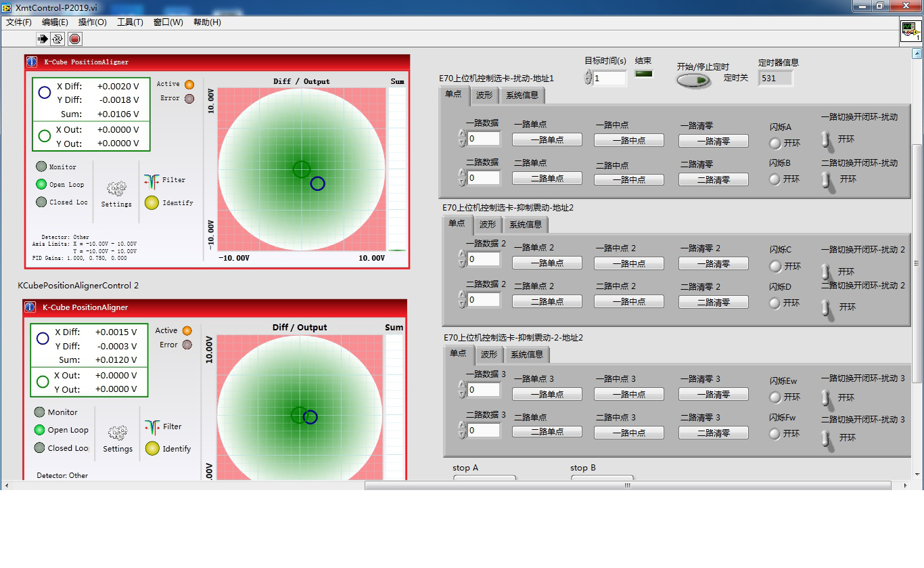Click the yellow Identify icon in first K-Cube panel
924x568 pixels.
tap(152, 202)
